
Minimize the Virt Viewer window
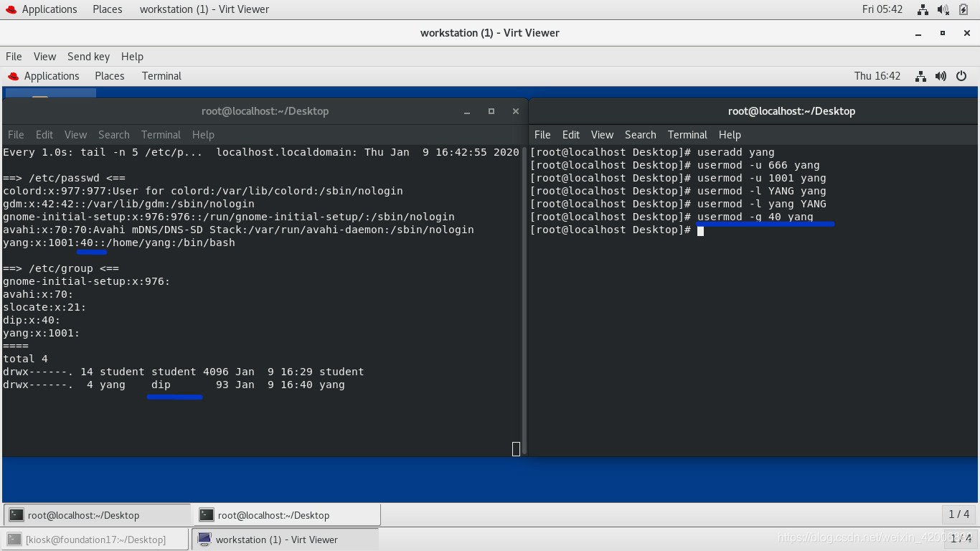[919, 33]
